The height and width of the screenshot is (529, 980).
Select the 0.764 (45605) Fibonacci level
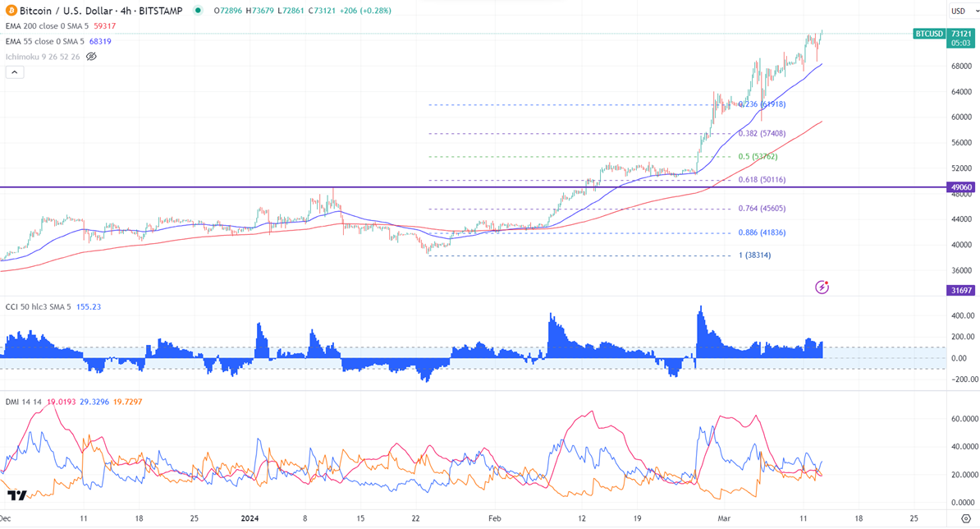pyautogui.click(x=762, y=209)
